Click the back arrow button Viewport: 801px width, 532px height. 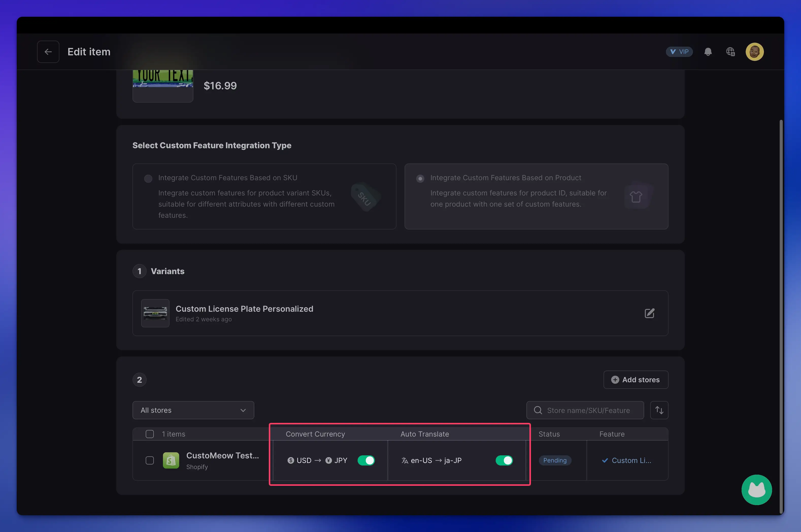[48, 52]
